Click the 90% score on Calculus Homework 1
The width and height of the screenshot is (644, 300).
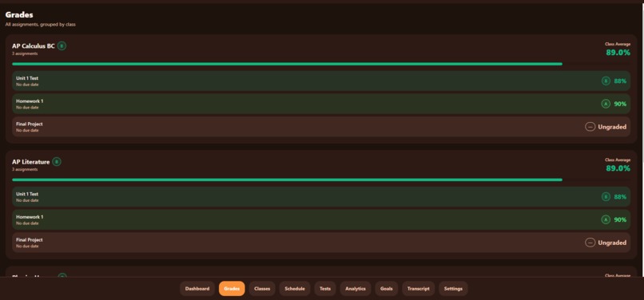click(620, 105)
